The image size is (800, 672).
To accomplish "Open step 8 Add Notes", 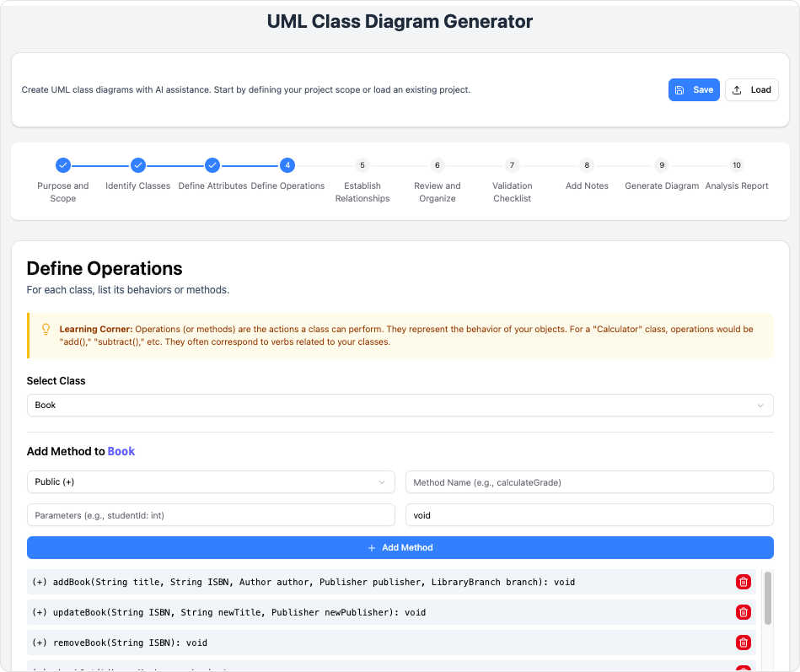I will 587,165.
